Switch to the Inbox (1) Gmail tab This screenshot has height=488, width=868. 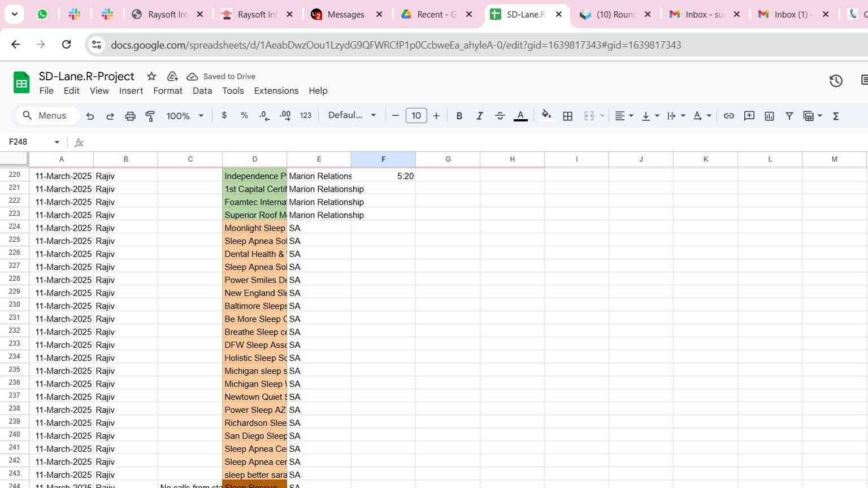[793, 15]
